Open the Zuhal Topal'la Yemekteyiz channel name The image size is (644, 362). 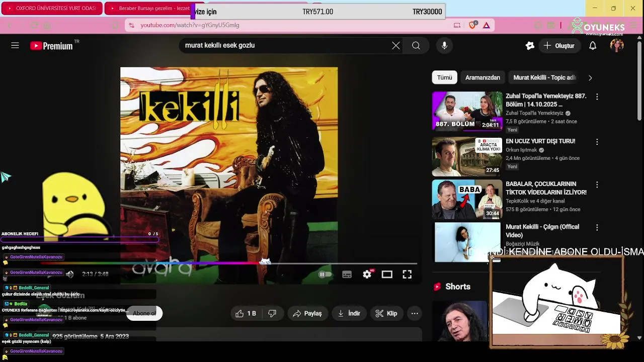534,113
